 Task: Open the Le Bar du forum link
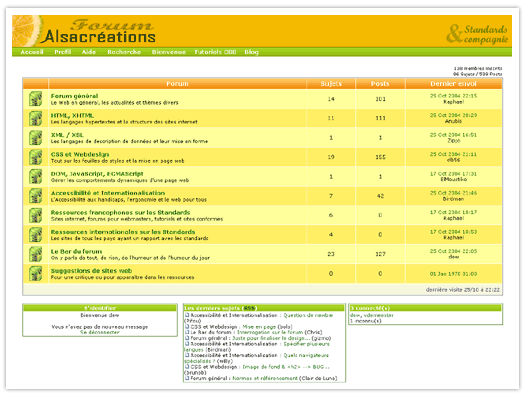pos(76,251)
